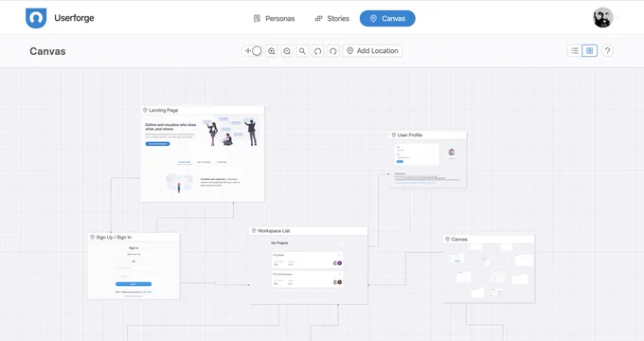Open the Stories tab
Screen dimensions: 644x341
[331, 19]
